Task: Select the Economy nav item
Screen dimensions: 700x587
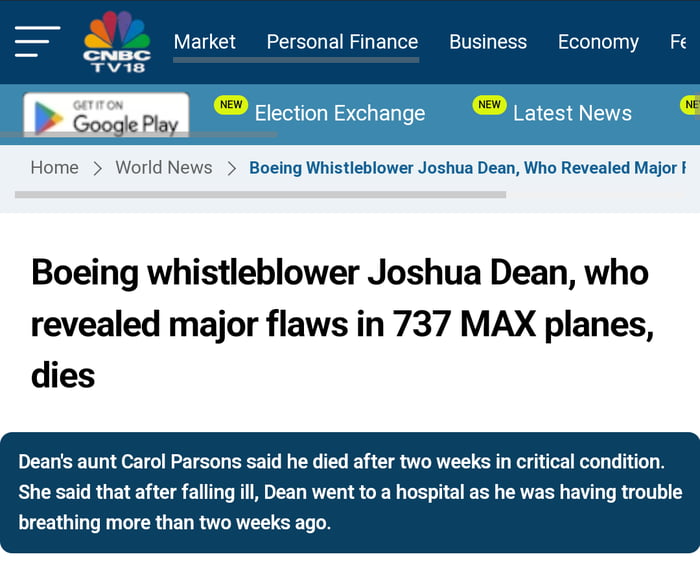Action: pos(598,42)
